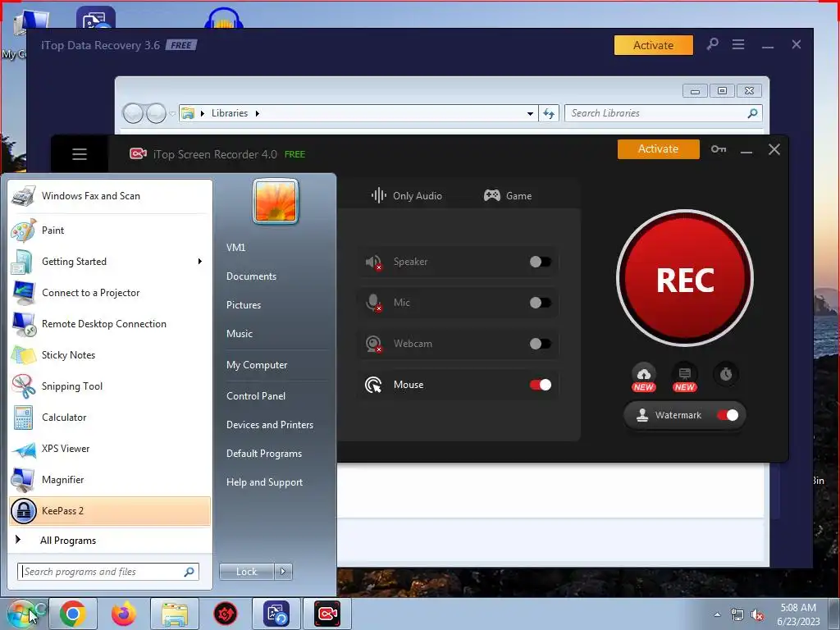Switch to iTop Screen Recorder taskbar icon
The width and height of the screenshot is (840, 630).
(x=327, y=614)
